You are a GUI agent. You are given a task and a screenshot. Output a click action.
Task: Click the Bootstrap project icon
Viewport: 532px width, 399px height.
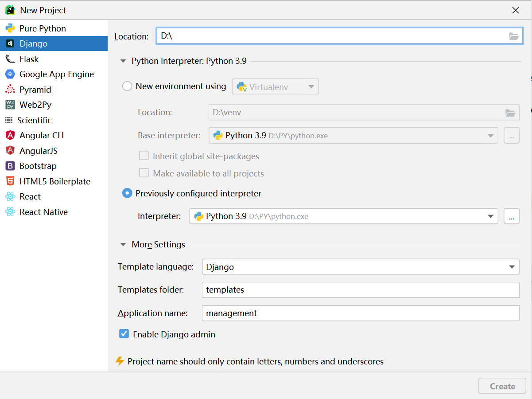(10, 166)
